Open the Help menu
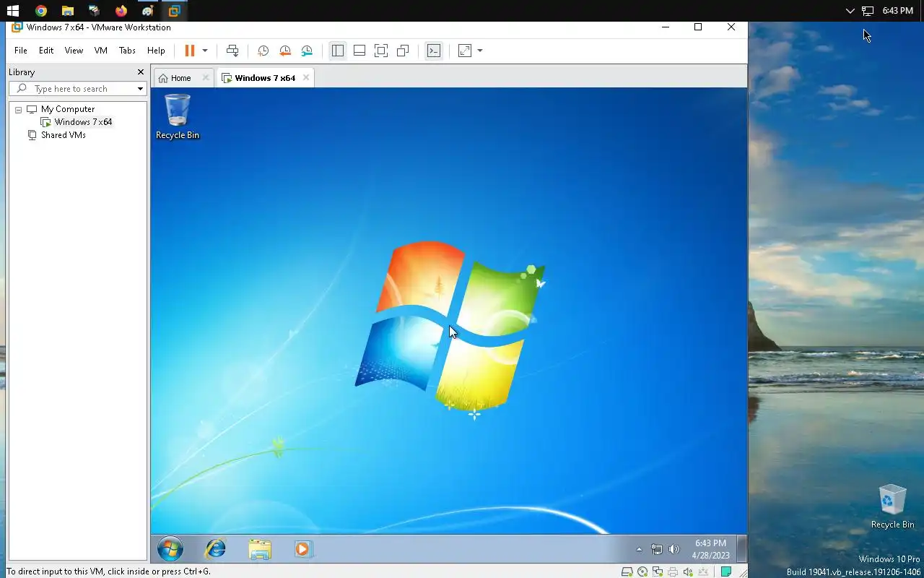The height and width of the screenshot is (578, 924). [x=156, y=51]
